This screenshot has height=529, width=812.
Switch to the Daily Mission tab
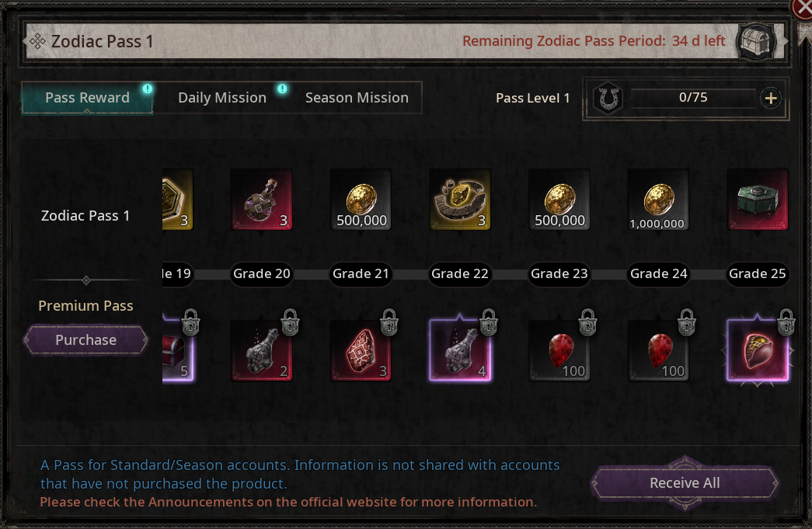(x=222, y=98)
